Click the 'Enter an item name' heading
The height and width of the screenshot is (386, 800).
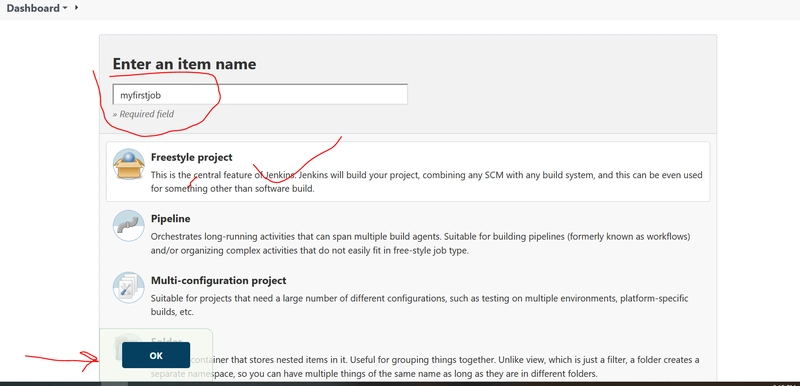pyautogui.click(x=184, y=64)
